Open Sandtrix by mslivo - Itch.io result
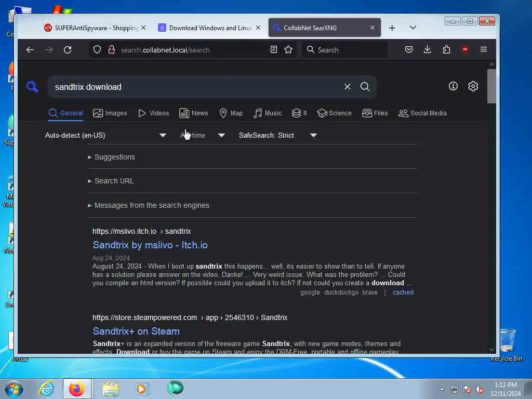The width and height of the screenshot is (532, 399). point(150,245)
